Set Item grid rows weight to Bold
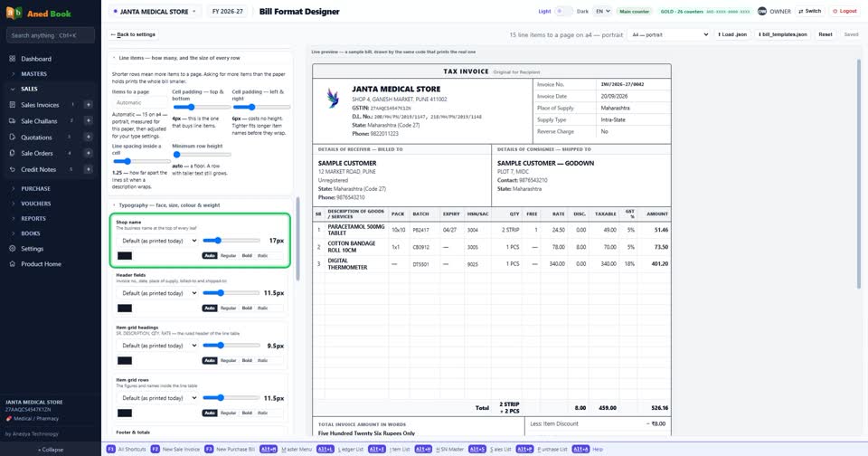 coord(247,413)
